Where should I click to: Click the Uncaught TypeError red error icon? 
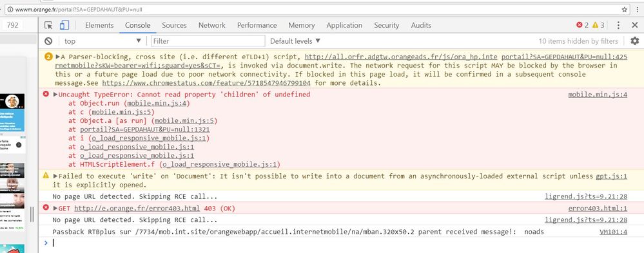46,94
